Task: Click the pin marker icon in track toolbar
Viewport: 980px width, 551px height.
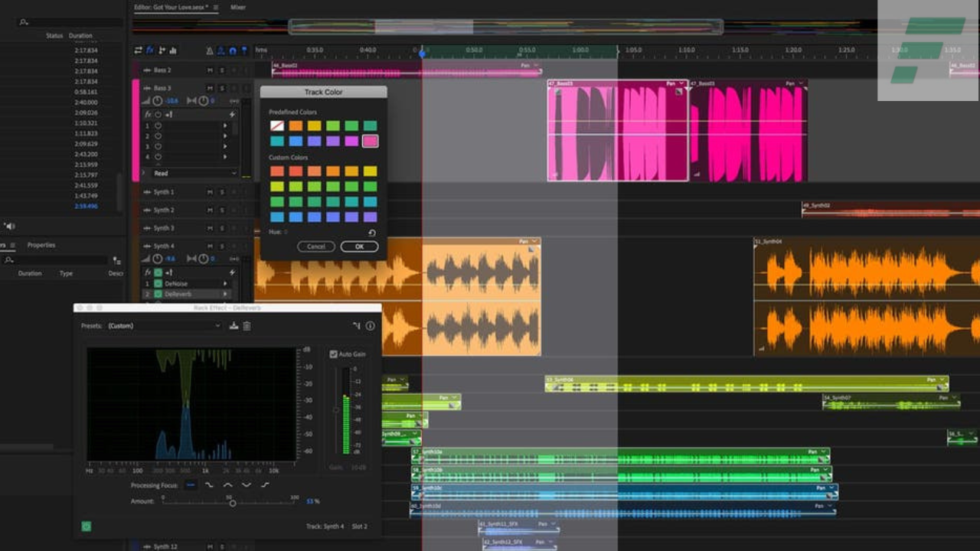Action: coord(244,51)
